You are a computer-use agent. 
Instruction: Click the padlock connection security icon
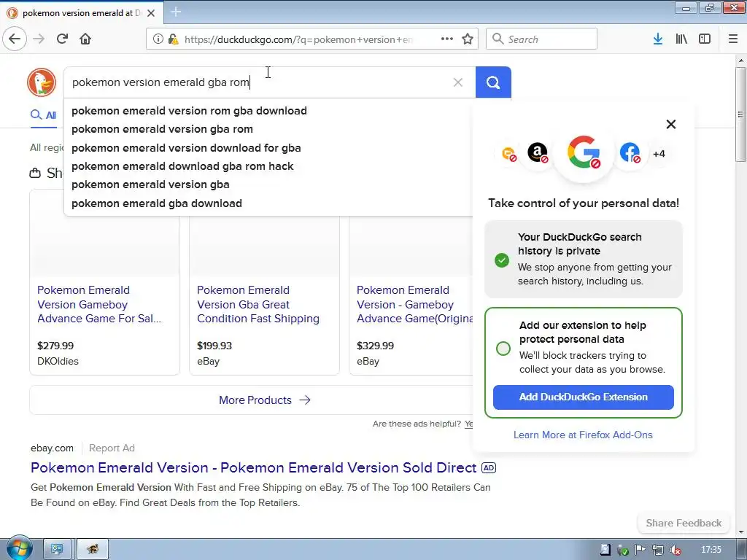click(x=173, y=39)
